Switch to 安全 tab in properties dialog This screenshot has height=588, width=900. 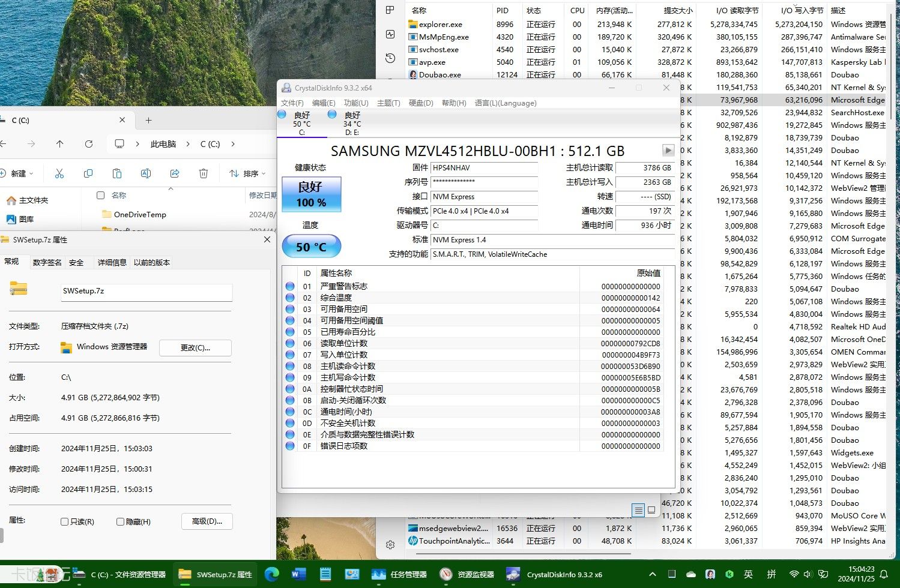76,262
